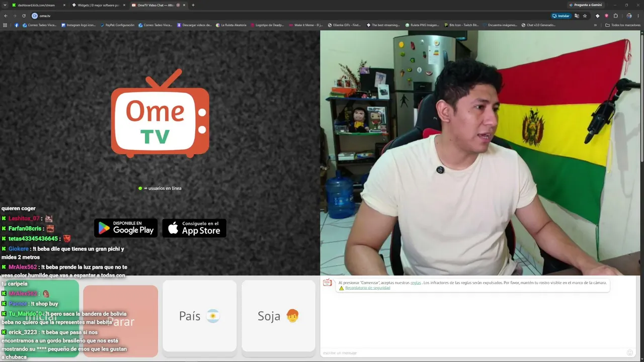Open the Chat v2.0 Generado bookmark
The image size is (644, 362).
[x=538, y=25]
